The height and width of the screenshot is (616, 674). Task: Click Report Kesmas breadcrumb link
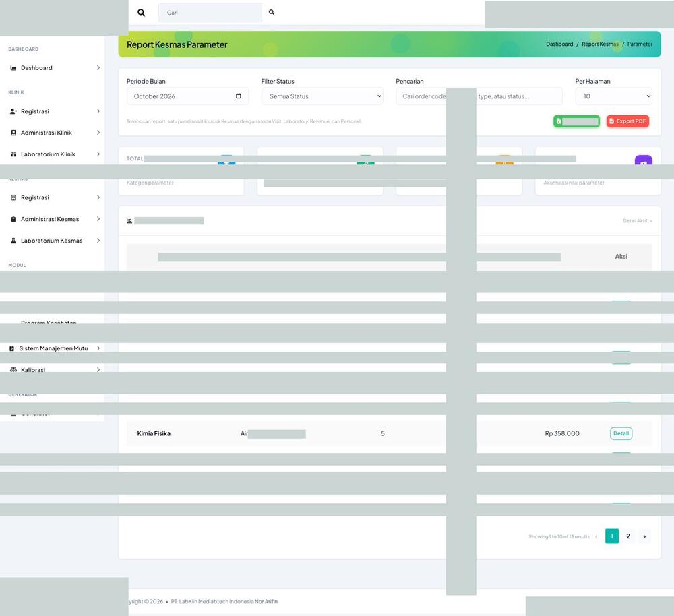(x=600, y=44)
